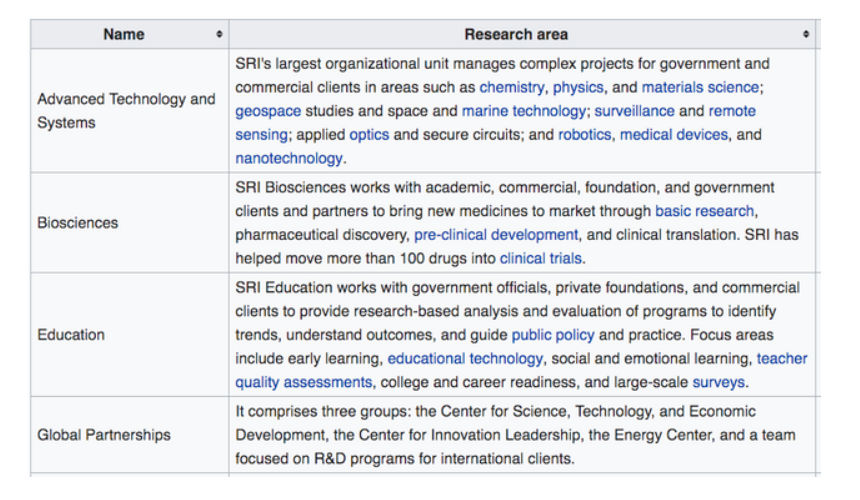Click the nanotechnology link

pos(289,158)
